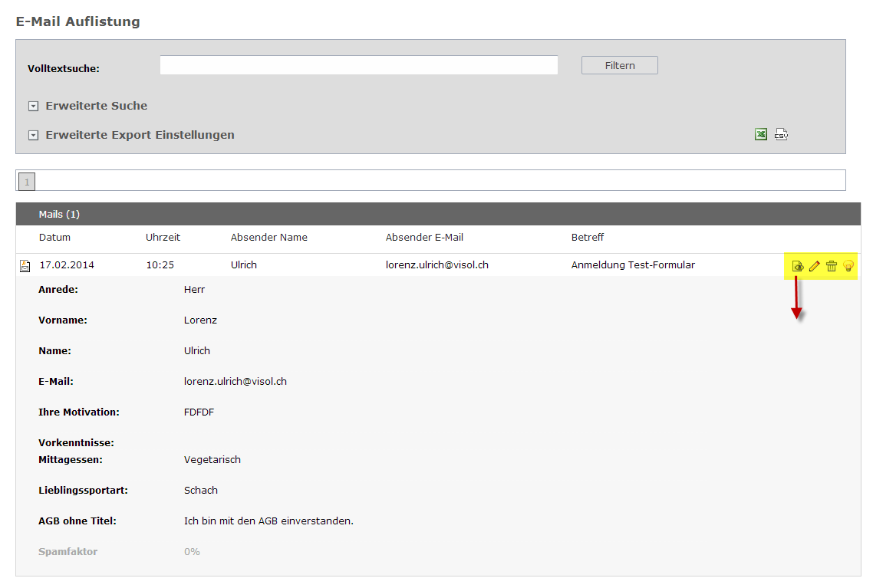Click the Filtern button
This screenshot has width=873, height=588.
coord(620,65)
